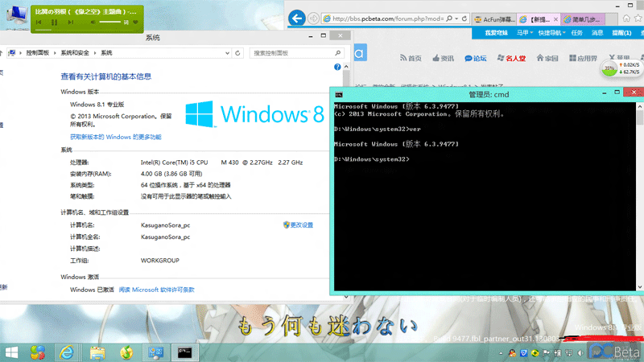
Task: Open 阅读 Microsoft 软件许可条款 link
Action: pyautogui.click(x=156, y=290)
